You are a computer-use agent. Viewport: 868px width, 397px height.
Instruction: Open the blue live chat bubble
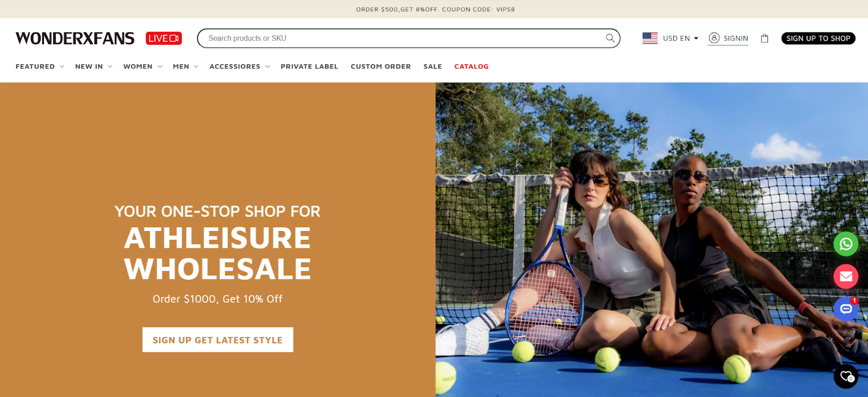click(x=846, y=309)
